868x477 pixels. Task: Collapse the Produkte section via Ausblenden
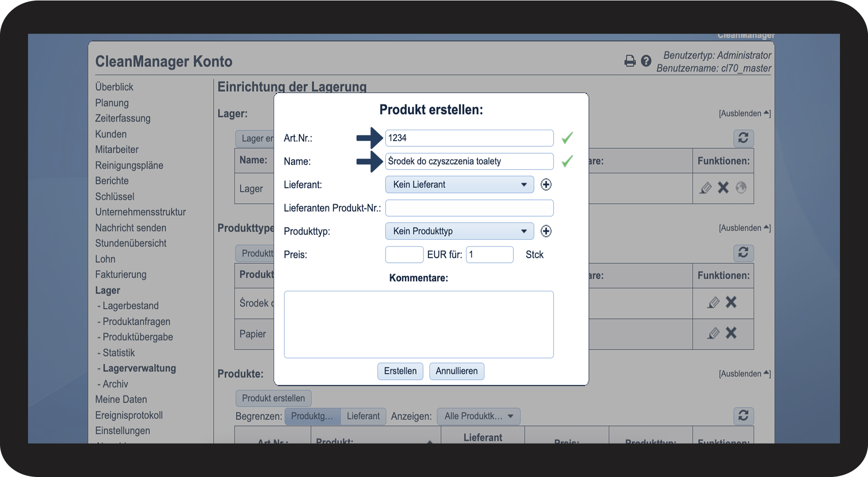coord(744,374)
